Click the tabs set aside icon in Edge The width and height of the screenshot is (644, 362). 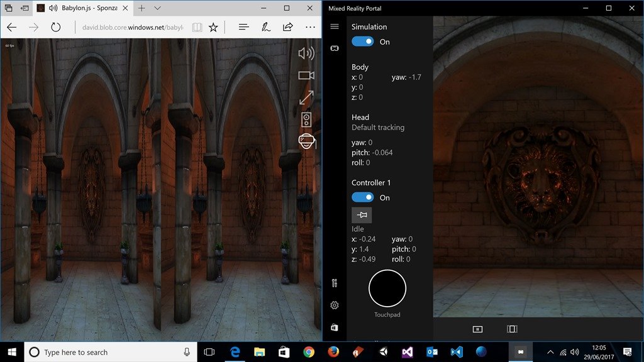coord(8,8)
